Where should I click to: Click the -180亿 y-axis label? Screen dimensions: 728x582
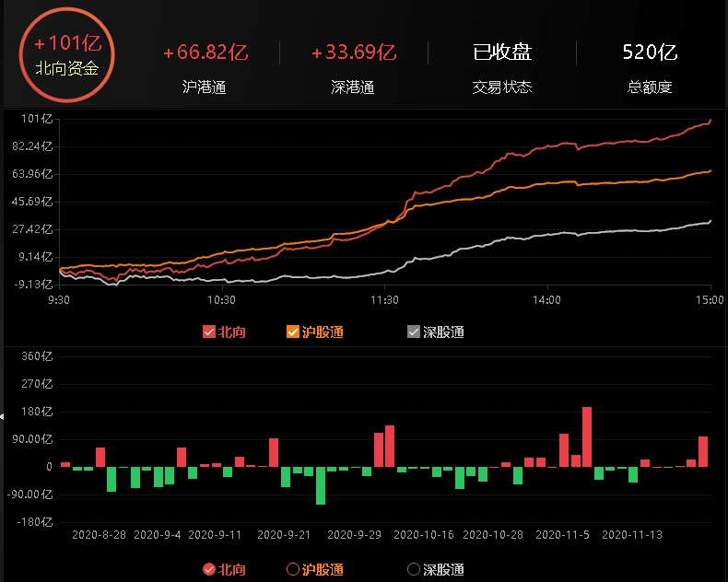point(35,522)
